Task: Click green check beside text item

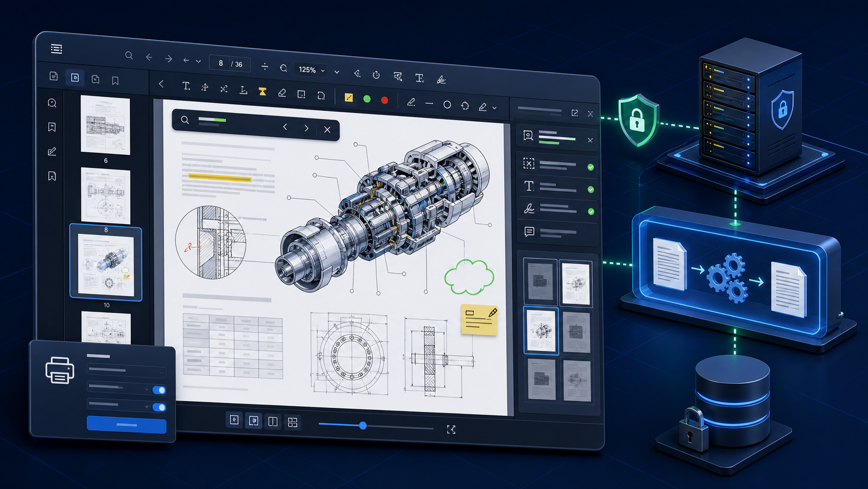Action: [591, 190]
